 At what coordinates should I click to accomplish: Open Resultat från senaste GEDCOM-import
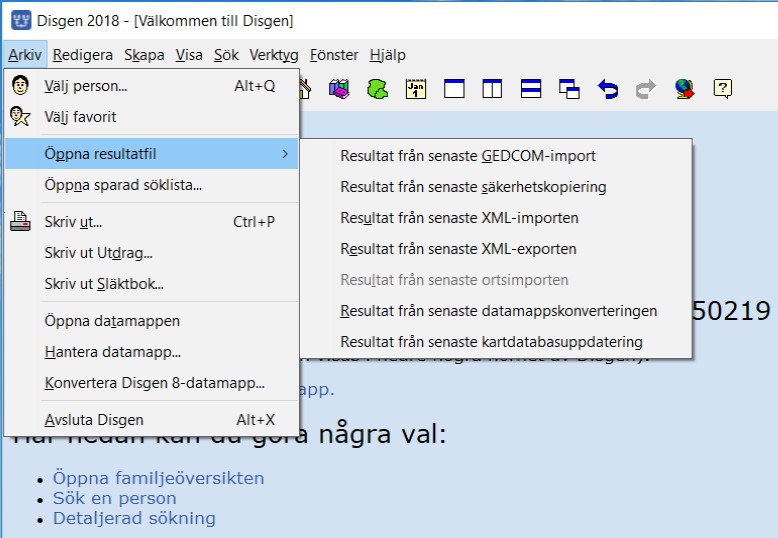pos(495,156)
